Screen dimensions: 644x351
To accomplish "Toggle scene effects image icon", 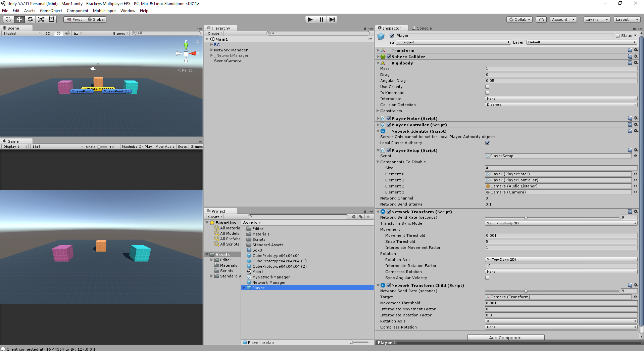I will click(76, 33).
